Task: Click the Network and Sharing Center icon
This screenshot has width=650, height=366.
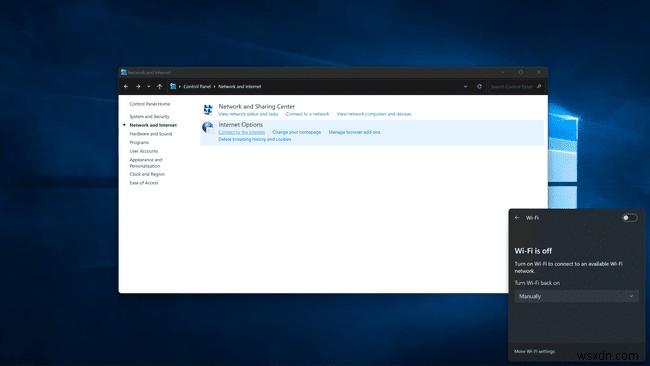Action: click(x=208, y=109)
